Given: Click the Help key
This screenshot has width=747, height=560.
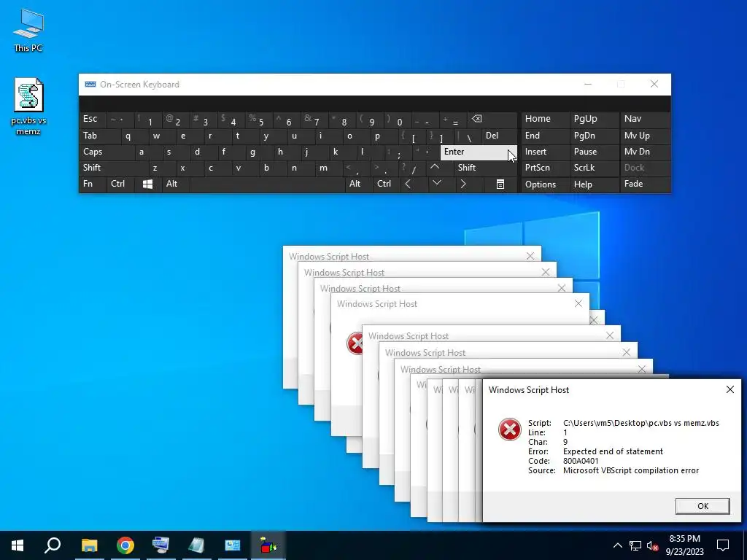Looking at the screenshot, I should 594,184.
